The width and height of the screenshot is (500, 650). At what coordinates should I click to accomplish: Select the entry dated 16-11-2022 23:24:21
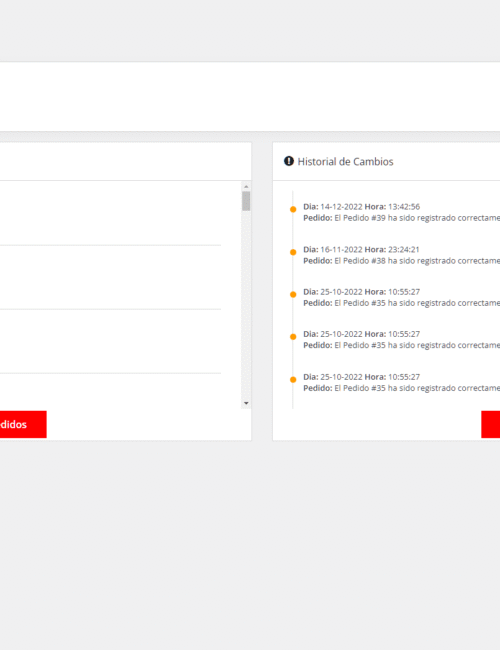(x=401, y=255)
